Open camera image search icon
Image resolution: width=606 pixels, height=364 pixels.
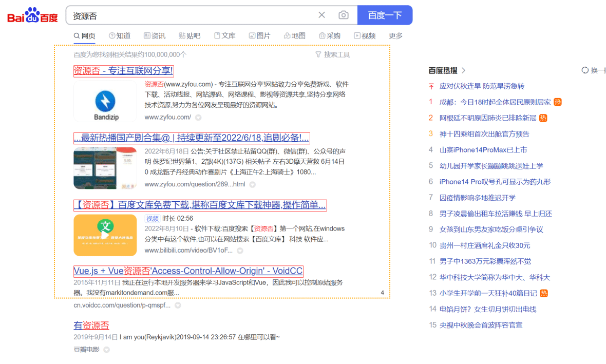[x=343, y=15]
